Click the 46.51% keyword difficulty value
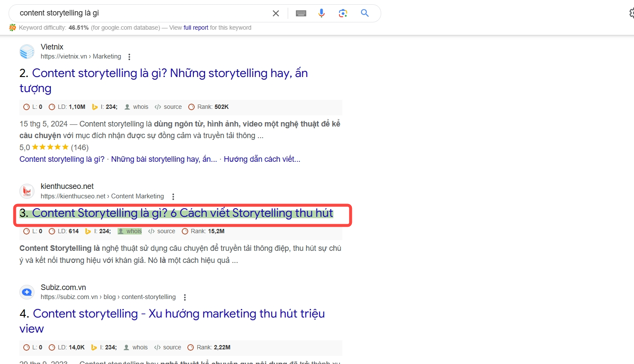The height and width of the screenshot is (364, 634). pos(78,28)
